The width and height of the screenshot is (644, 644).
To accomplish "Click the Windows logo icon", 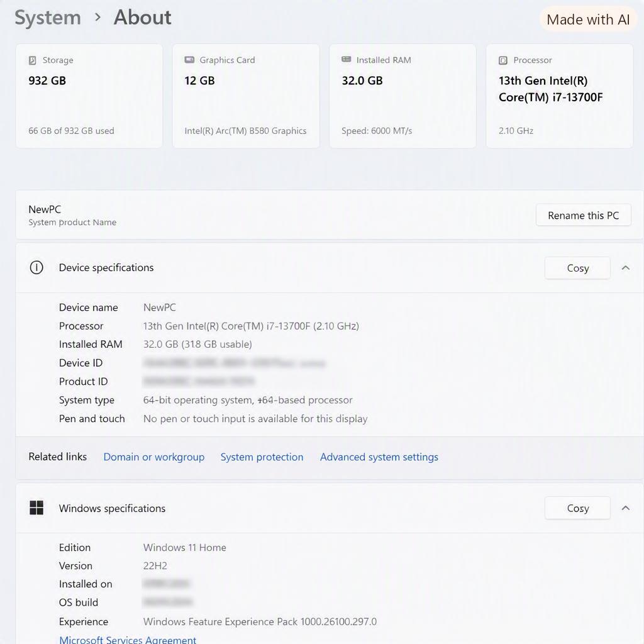I will 36,508.
